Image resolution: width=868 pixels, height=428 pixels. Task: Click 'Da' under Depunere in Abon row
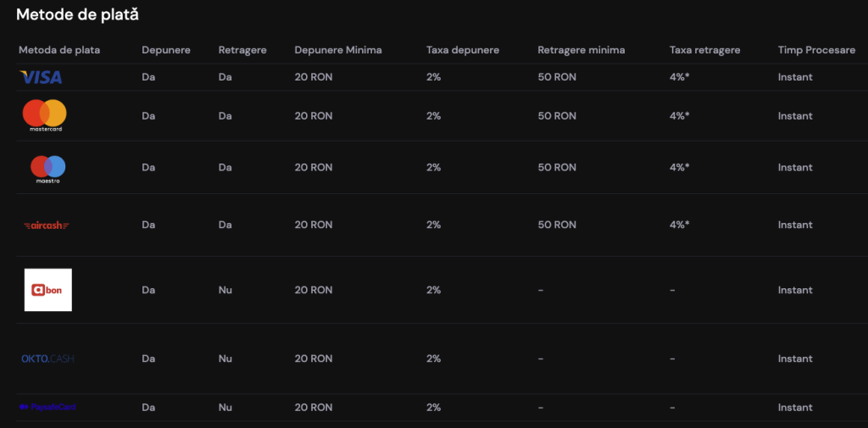[x=148, y=290]
